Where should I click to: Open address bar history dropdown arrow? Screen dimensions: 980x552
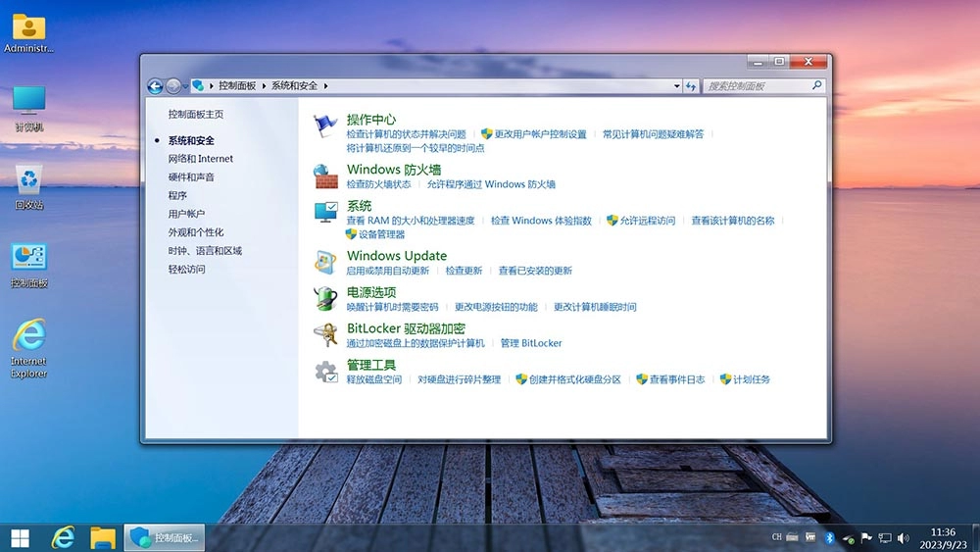click(677, 86)
